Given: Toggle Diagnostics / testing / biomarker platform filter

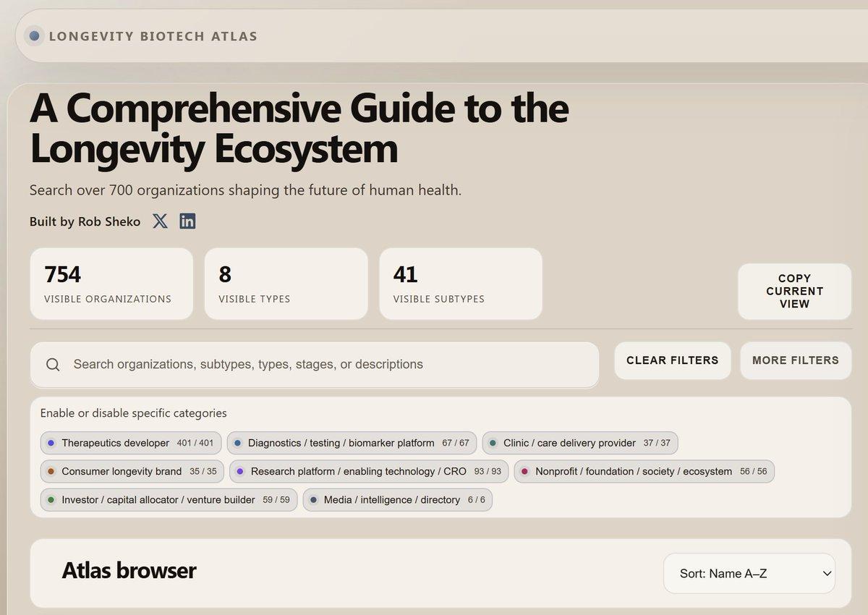Looking at the screenshot, I should (352, 443).
